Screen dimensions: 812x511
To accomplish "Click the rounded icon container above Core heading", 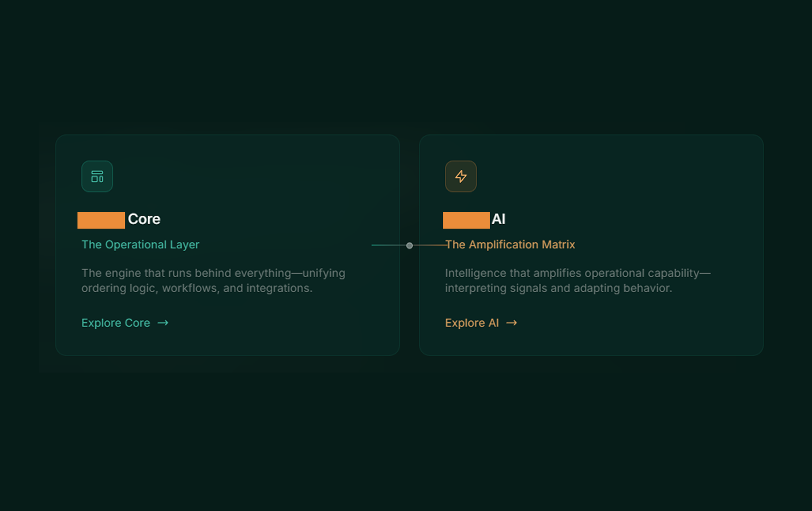I will click(x=97, y=176).
